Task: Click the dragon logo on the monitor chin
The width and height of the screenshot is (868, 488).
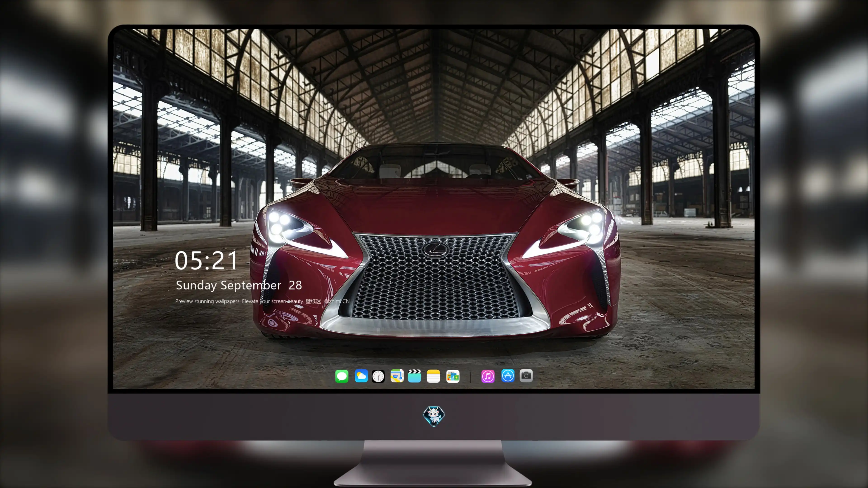Action: [x=434, y=416]
